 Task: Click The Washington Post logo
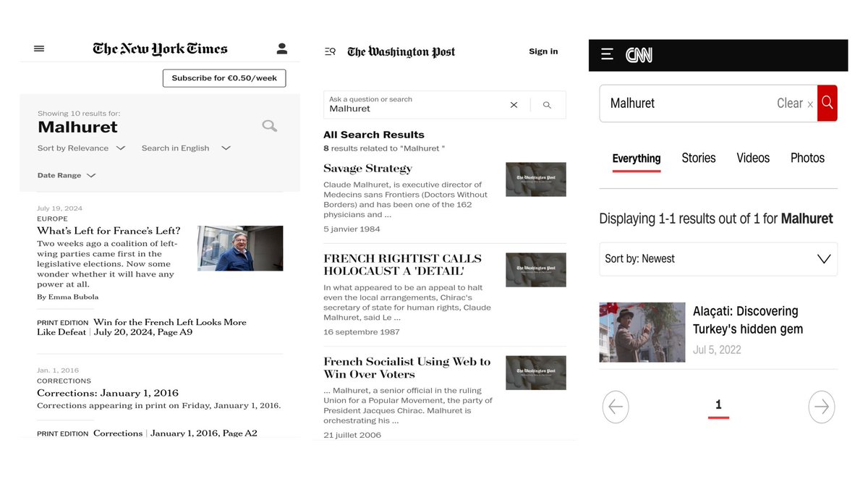tap(401, 51)
